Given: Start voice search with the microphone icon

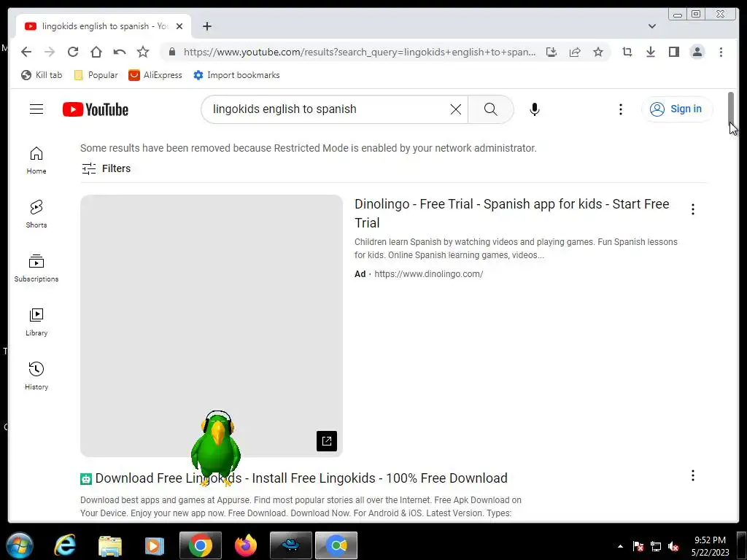Looking at the screenshot, I should click(535, 109).
